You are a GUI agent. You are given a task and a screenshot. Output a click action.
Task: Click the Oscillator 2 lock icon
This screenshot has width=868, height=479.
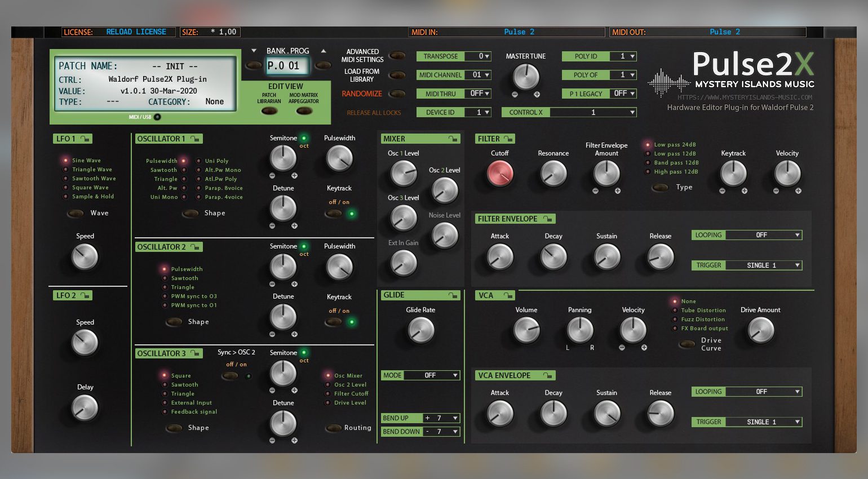point(195,247)
